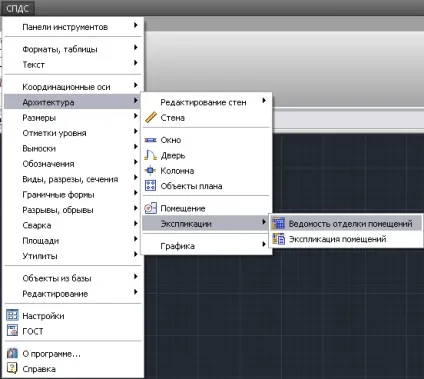This screenshot has height=379, width=424.
Task: Open Виды, разрезы, сечения submenu
Action: (x=73, y=179)
